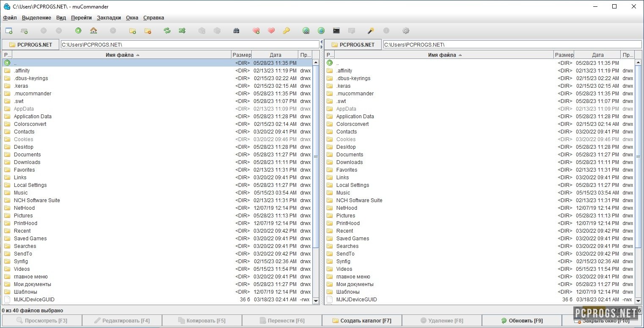The width and height of the screenshot is (644, 328).
Task: Open credentials editor with the key icon
Action: (286, 31)
